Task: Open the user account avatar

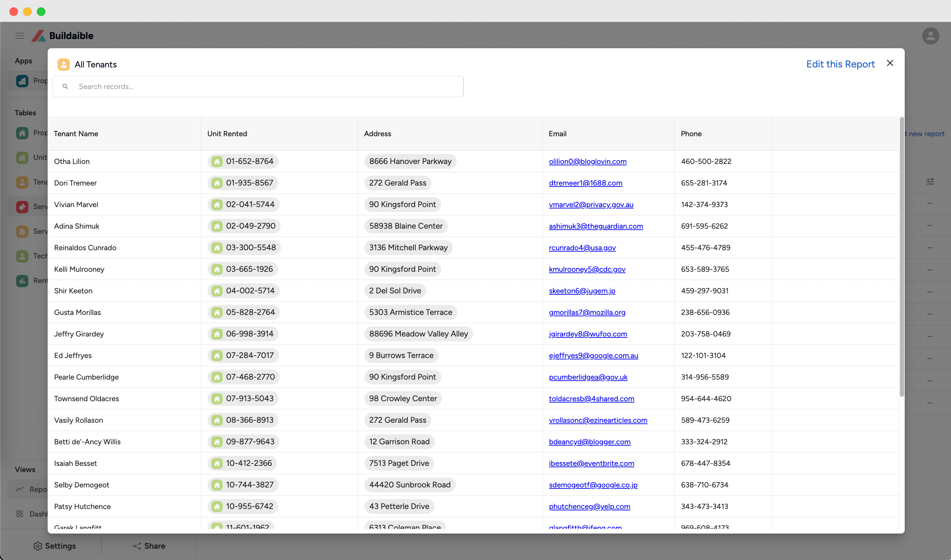Action: (x=930, y=36)
